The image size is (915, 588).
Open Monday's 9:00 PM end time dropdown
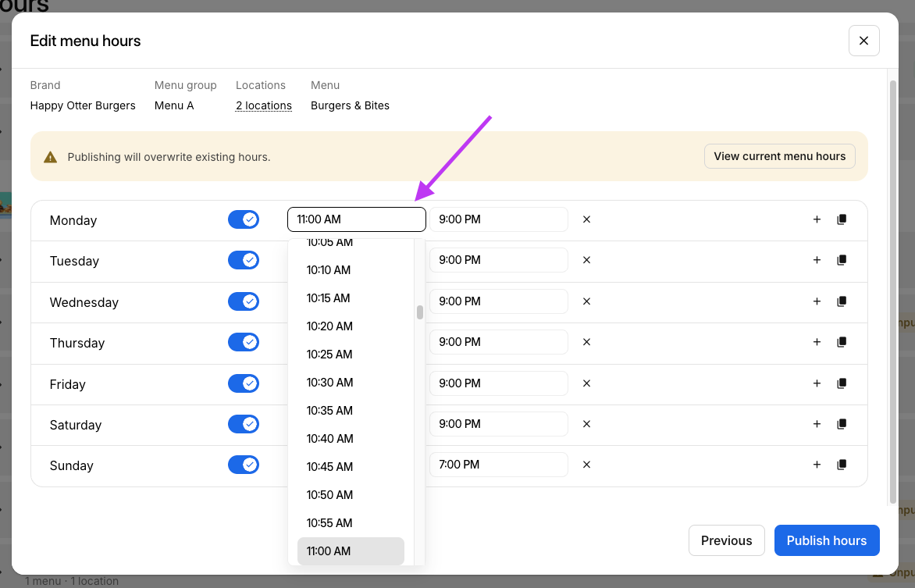tap(498, 219)
